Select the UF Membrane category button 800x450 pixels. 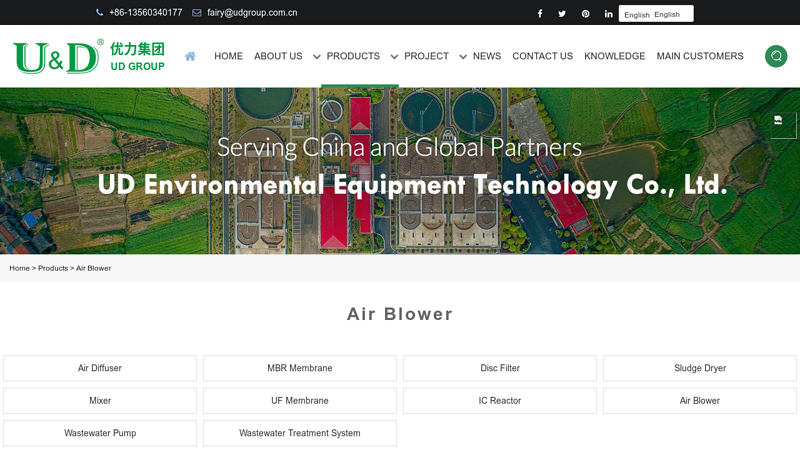tap(300, 401)
